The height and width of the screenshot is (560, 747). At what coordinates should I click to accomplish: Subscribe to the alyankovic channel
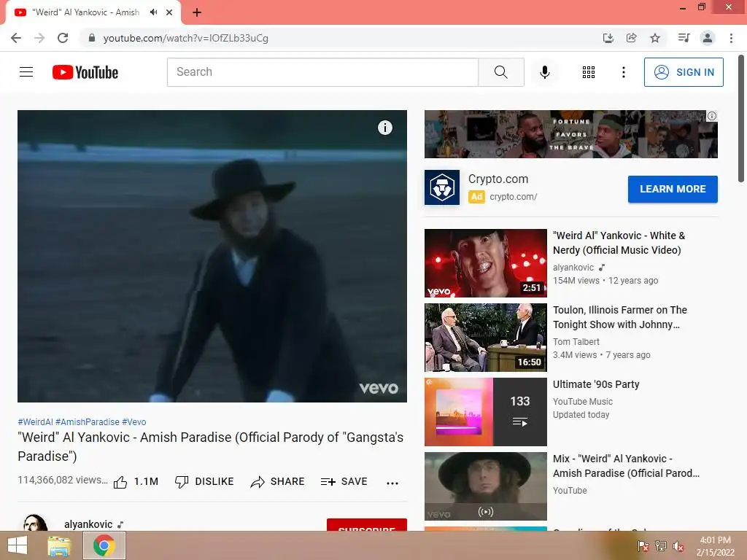pos(367,525)
